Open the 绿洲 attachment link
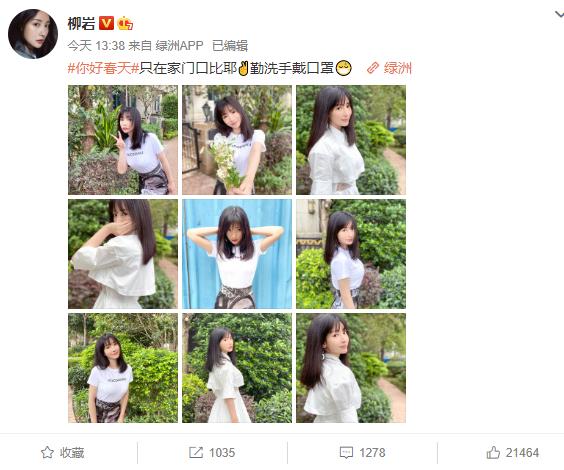The height and width of the screenshot is (470, 564). point(397,68)
